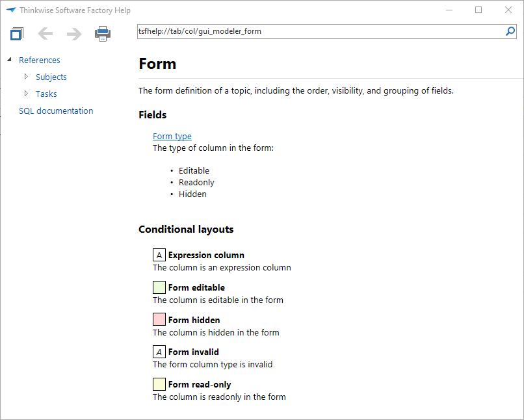524x420 pixels.
Task: Click the show/hide contents pane icon
Action: (x=17, y=34)
